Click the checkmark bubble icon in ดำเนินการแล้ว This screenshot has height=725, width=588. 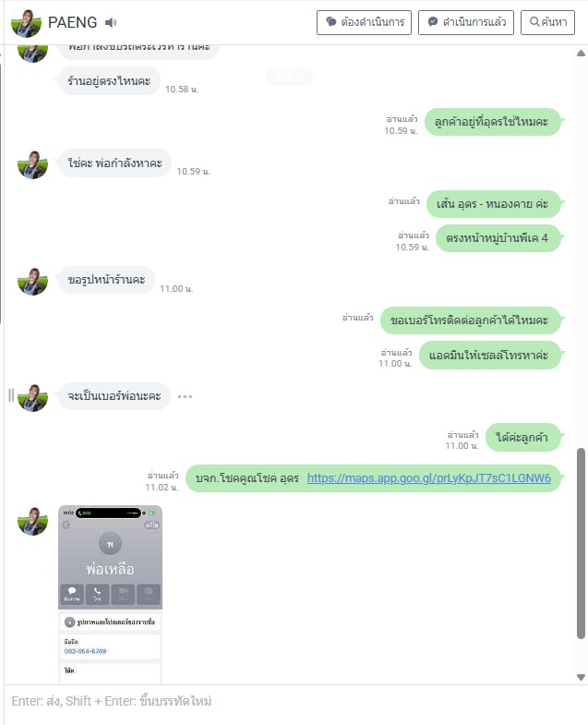pyautogui.click(x=433, y=22)
